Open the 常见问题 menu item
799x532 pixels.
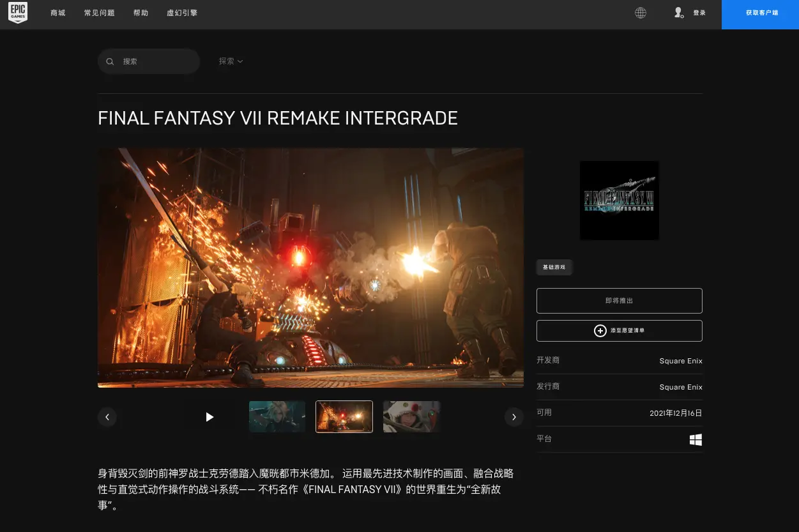(100, 13)
